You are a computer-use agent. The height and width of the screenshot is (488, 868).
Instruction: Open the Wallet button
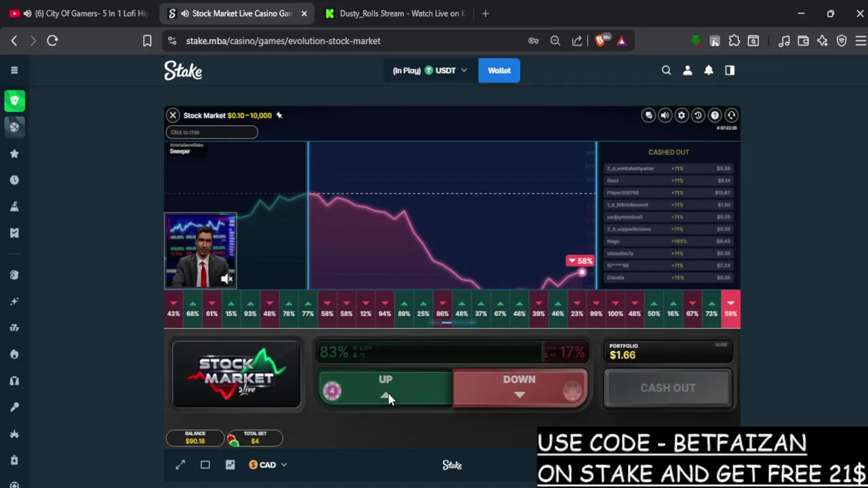tap(499, 70)
